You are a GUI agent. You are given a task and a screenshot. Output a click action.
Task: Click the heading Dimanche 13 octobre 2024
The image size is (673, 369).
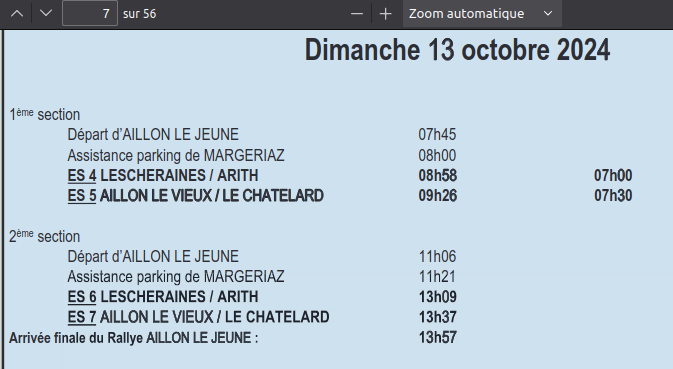click(x=457, y=50)
